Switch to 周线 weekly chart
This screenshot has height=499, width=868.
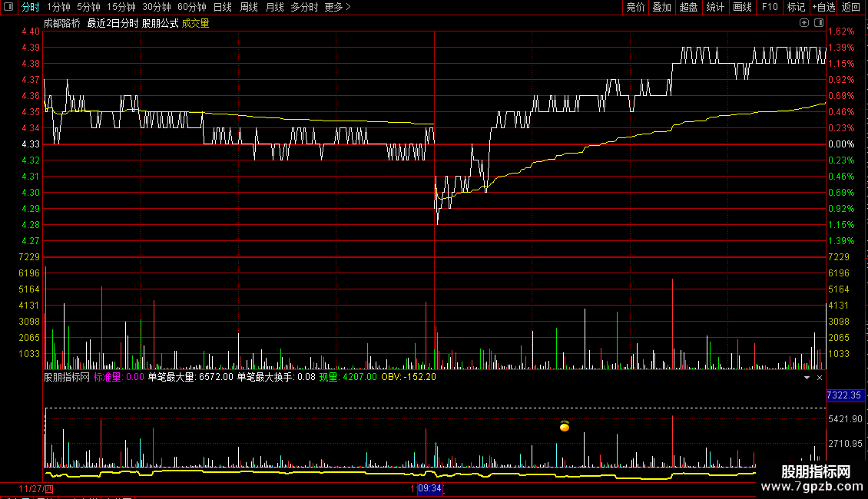click(249, 7)
